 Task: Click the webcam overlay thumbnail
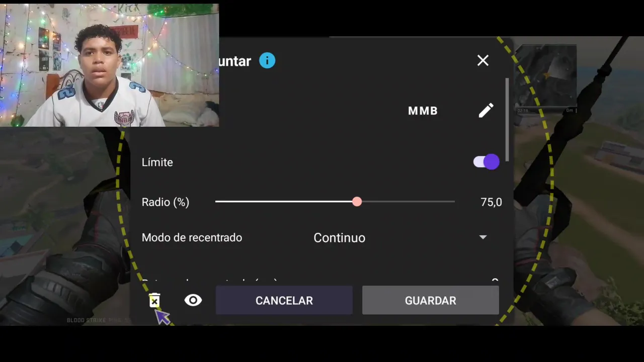point(109,65)
